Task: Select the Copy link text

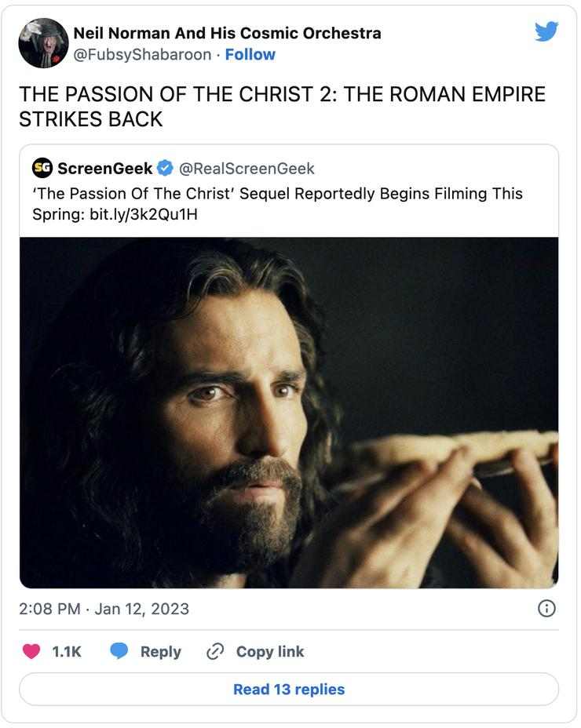Action: point(269,651)
